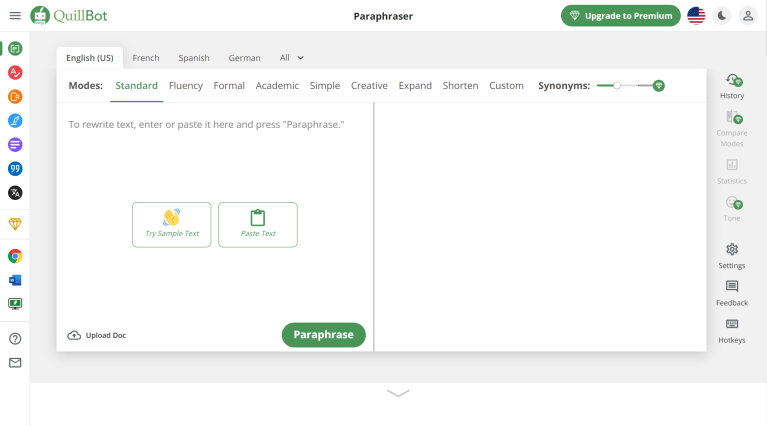The image size is (767, 426).
Task: Click Upload Doc cloud button
Action: (96, 335)
